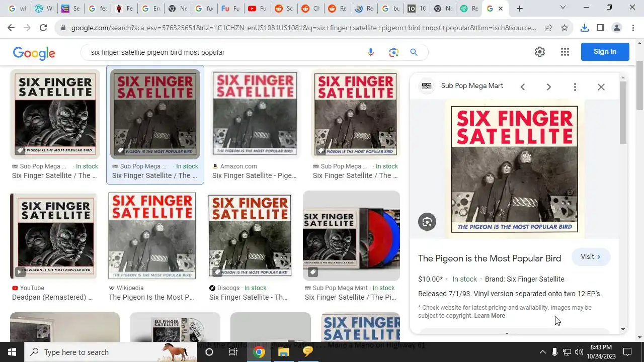This screenshot has width=644, height=362.
Task: Close the image preview panel
Action: [x=601, y=87]
